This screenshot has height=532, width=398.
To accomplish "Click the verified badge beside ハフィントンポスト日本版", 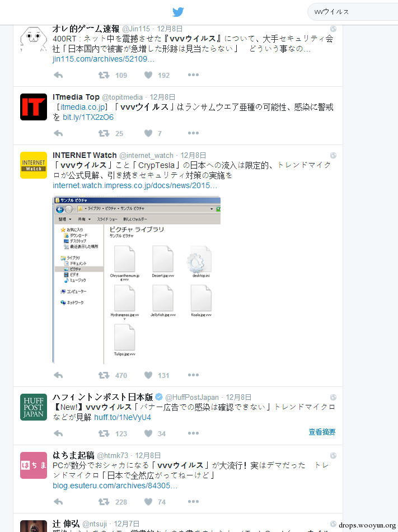I will [x=158, y=397].
